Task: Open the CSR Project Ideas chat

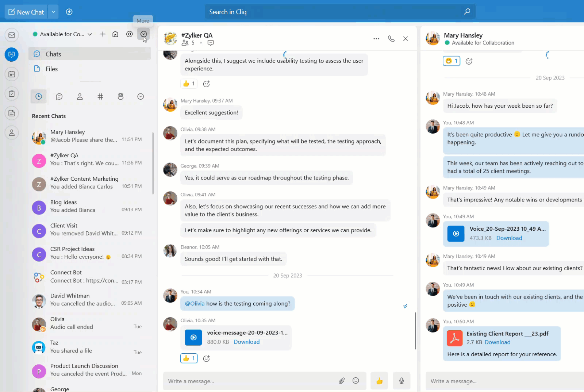Action: point(90,253)
